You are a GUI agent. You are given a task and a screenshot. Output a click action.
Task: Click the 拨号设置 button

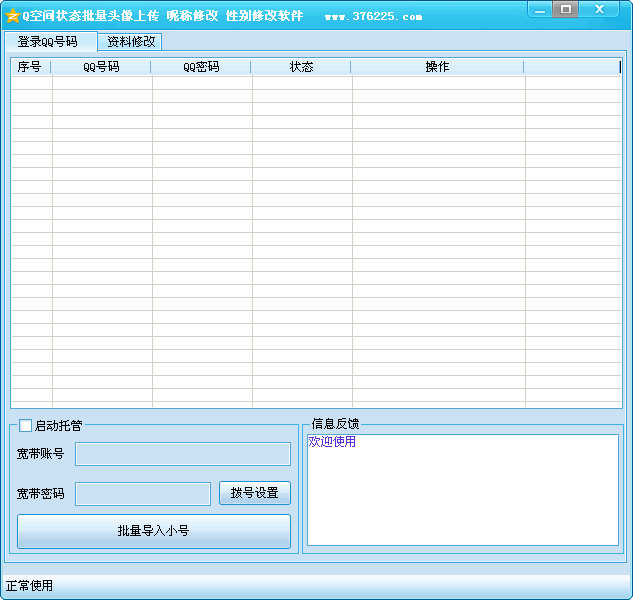click(255, 493)
